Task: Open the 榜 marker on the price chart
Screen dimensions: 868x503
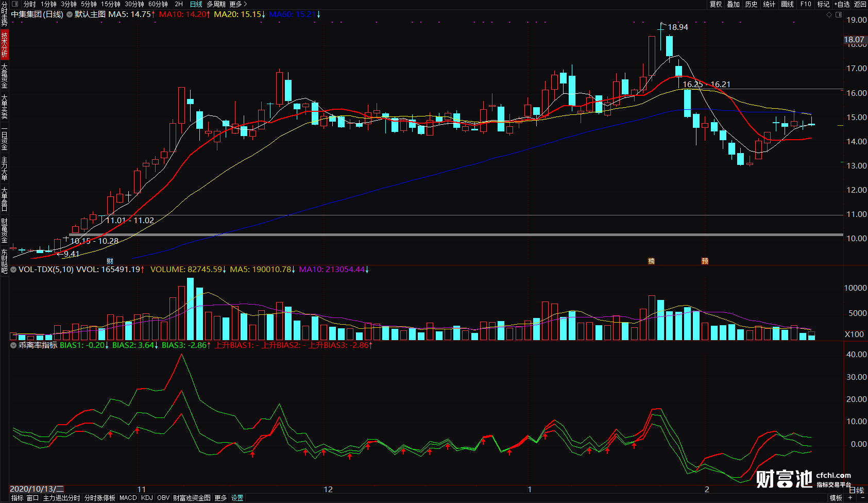Action: point(651,261)
